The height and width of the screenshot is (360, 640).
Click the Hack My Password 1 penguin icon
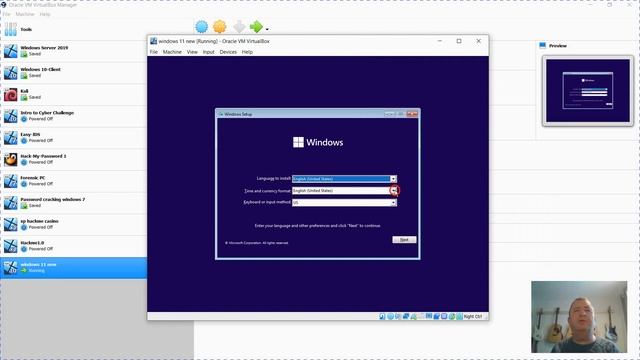coord(11,159)
